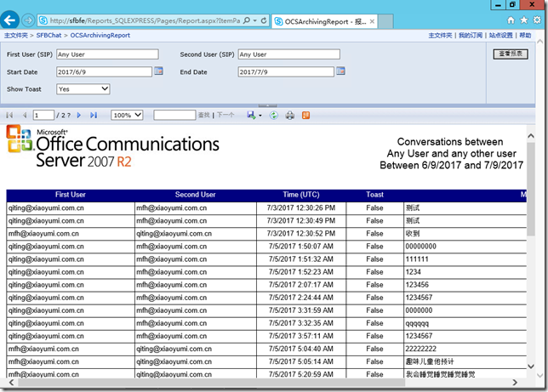The image size is (548, 392).
Task: Open the left breadcrumb home folder link
Action: click(x=15, y=35)
